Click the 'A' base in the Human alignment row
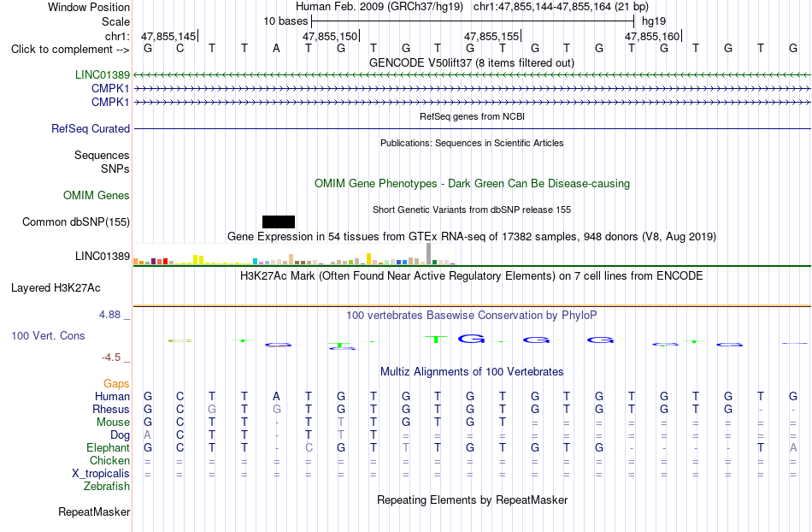 coord(277,397)
